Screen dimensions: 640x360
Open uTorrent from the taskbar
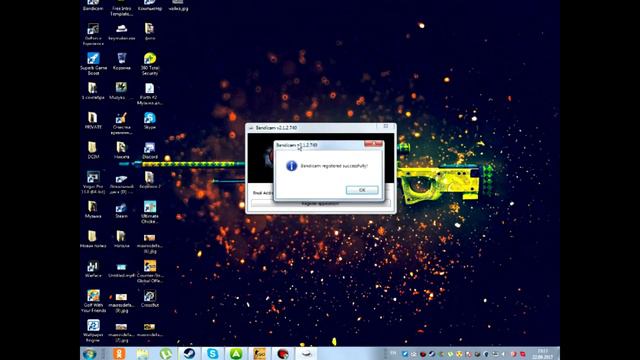tap(165, 353)
